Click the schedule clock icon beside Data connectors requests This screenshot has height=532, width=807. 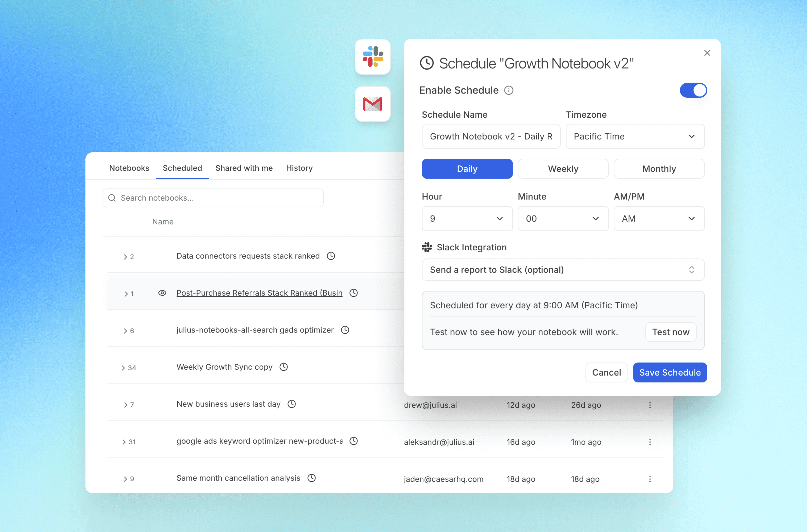pyautogui.click(x=331, y=256)
